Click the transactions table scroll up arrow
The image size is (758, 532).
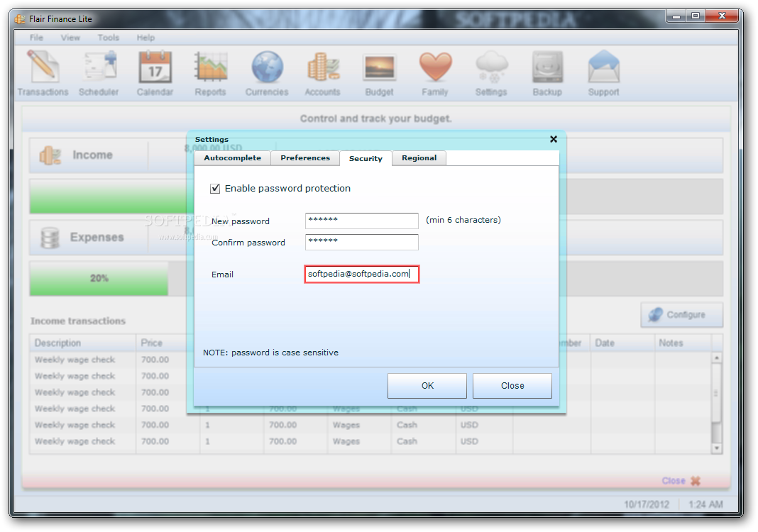point(717,358)
